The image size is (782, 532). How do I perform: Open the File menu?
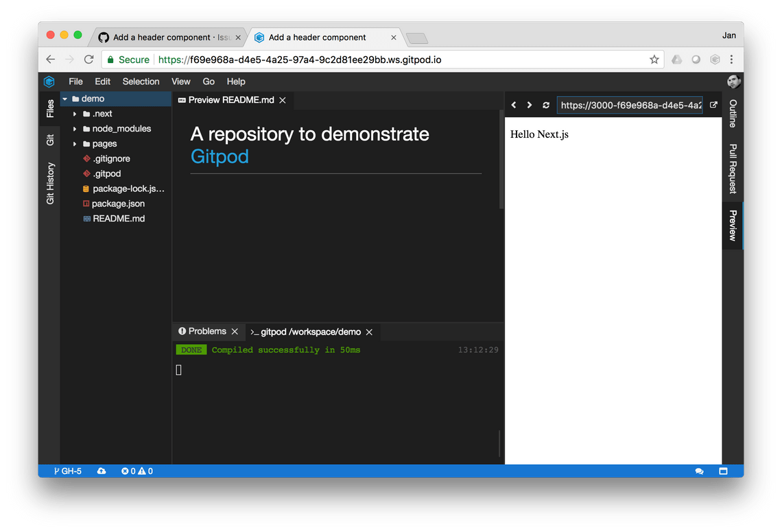[76, 82]
